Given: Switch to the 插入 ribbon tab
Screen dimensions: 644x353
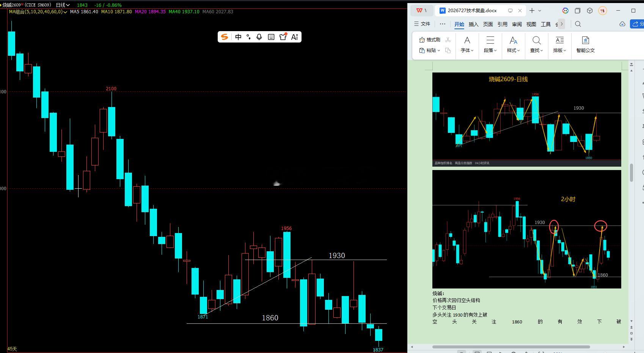Looking at the screenshot, I should click(x=473, y=24).
